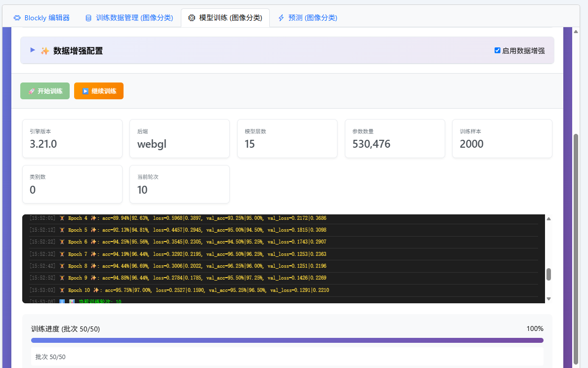The width and height of the screenshot is (588, 368).
Task: Click the Epoch 5 log line
Action: 284,230
